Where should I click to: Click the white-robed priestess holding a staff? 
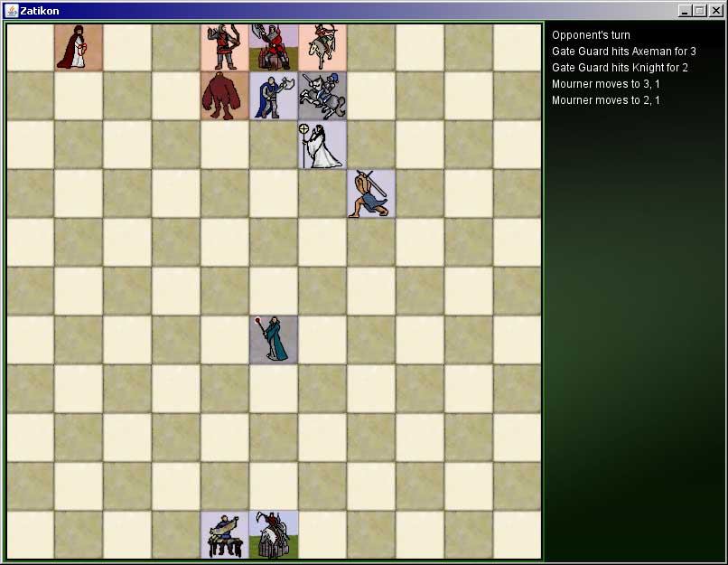pyautogui.click(x=322, y=145)
